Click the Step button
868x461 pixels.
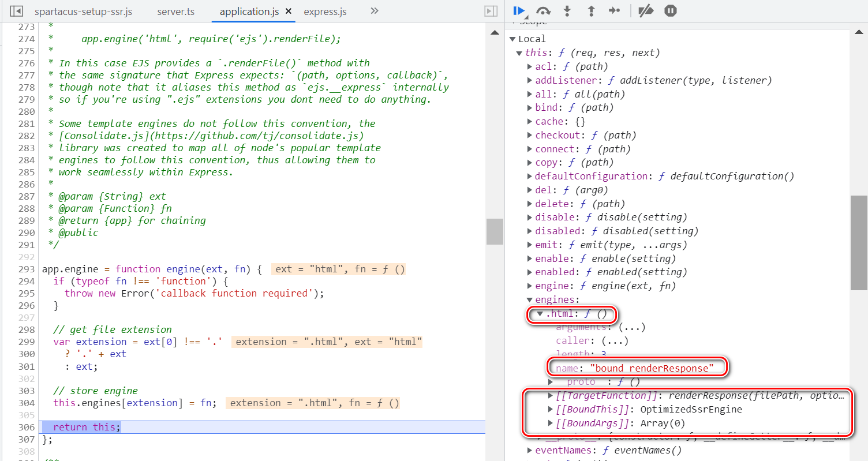[x=615, y=10]
